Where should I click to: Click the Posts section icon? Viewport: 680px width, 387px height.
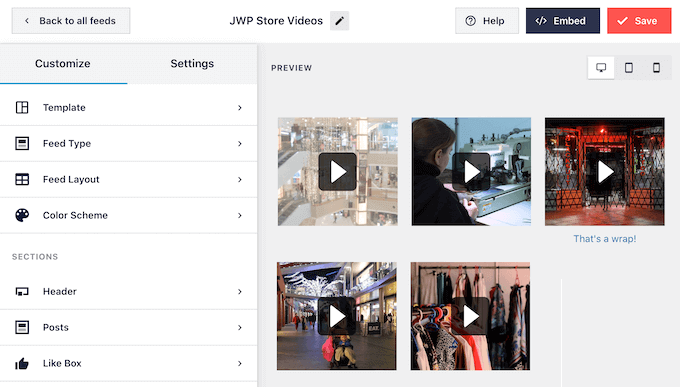point(22,327)
